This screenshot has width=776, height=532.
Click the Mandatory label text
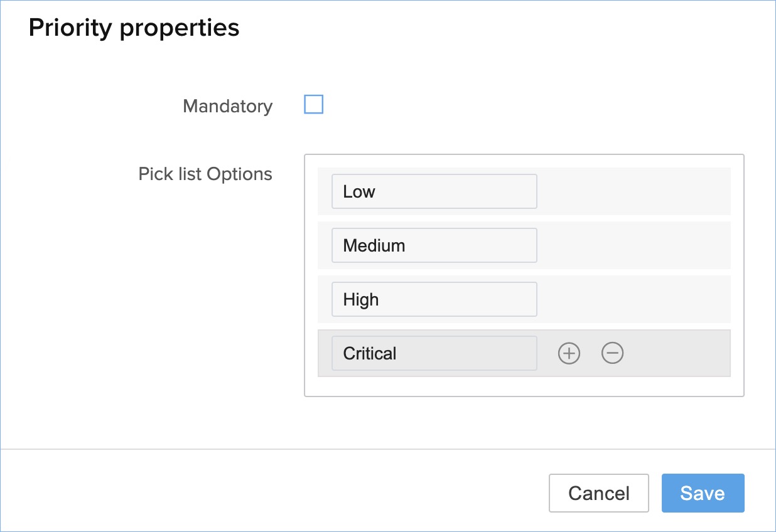[x=227, y=107]
